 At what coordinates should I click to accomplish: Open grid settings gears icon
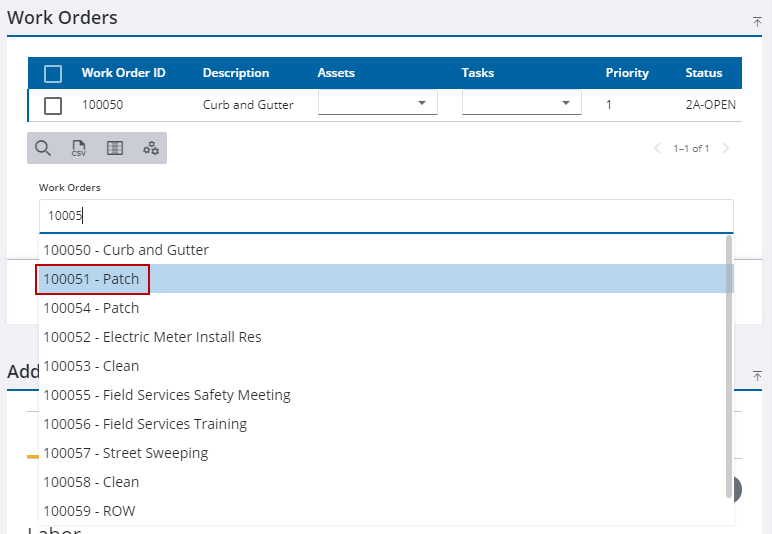(x=150, y=148)
